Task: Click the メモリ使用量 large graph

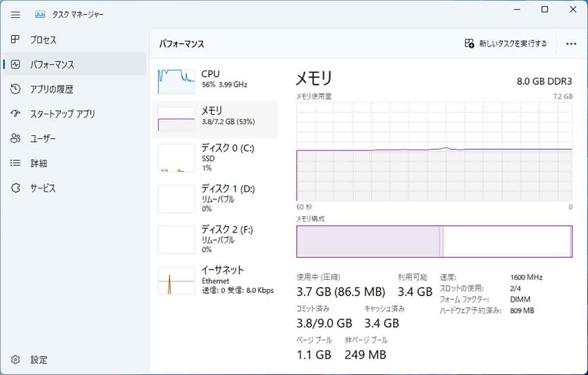Action: pyautogui.click(x=435, y=151)
